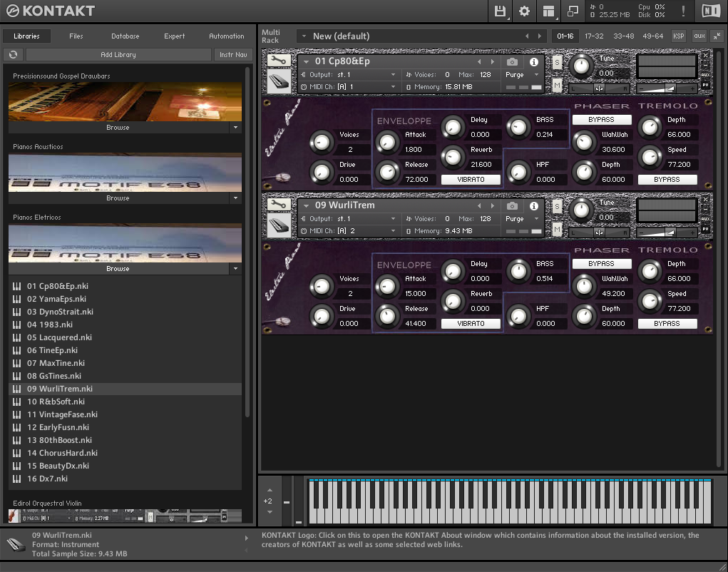Open Purge menu of 01 Cp80&Ep
The image size is (728, 572).
coord(522,75)
